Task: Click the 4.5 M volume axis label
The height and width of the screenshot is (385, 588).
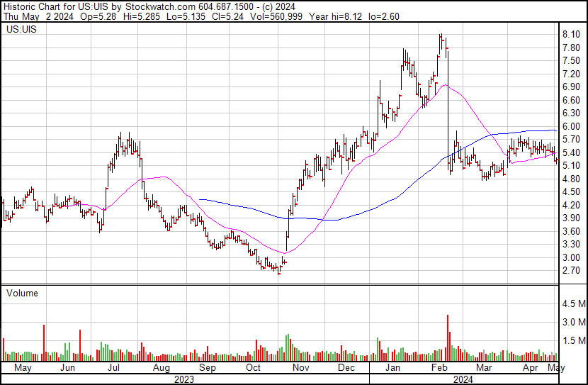Action: tap(573, 304)
